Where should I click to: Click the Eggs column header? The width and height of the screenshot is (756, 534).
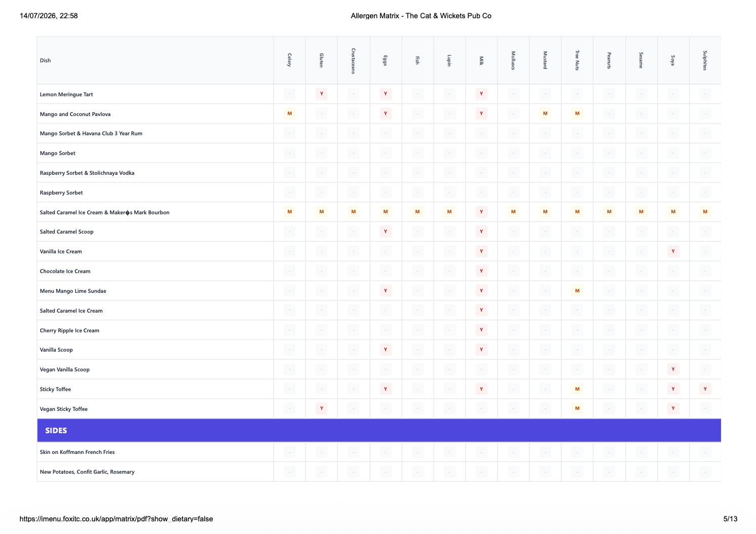[386, 60]
